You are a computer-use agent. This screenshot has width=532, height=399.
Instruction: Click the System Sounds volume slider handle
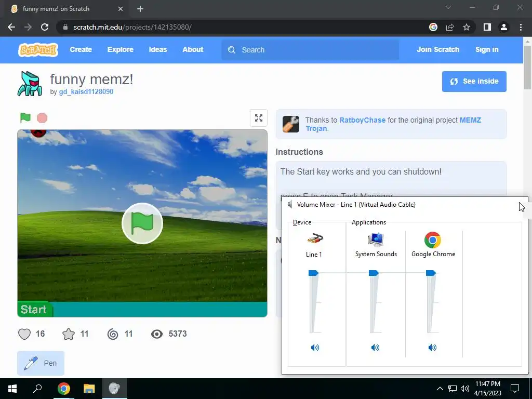[374, 273]
